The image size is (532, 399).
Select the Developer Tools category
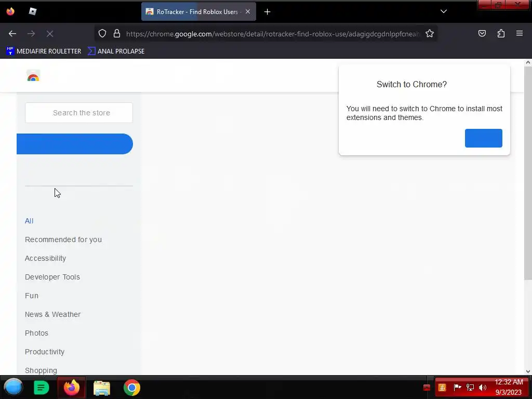52,277
